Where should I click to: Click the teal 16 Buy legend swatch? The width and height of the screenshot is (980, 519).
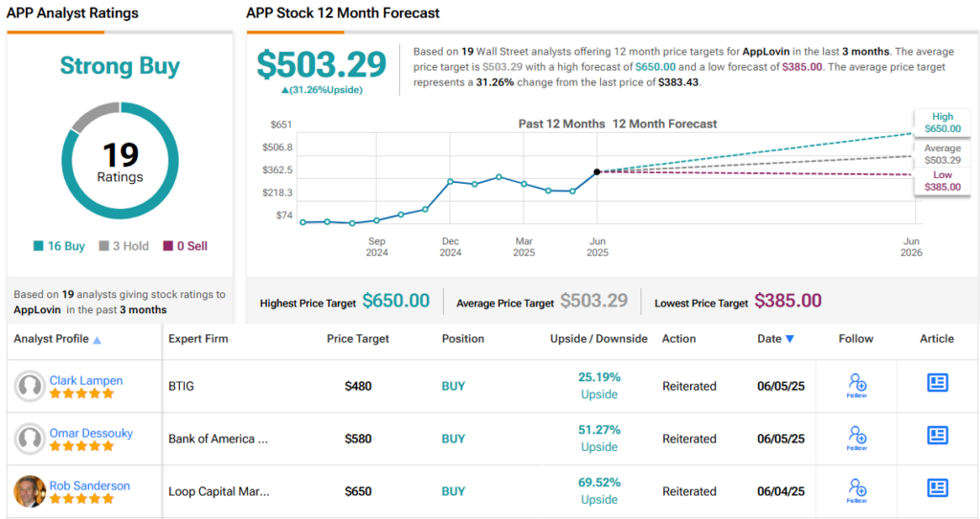pos(38,246)
